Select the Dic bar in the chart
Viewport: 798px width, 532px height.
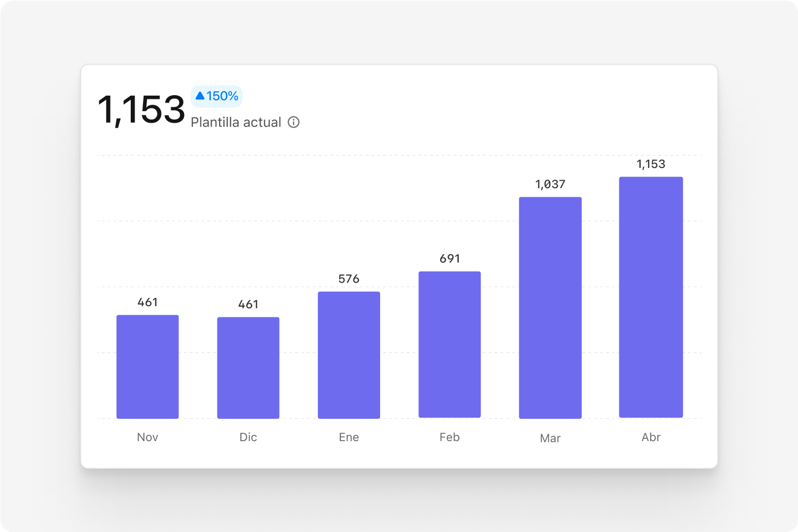248,368
